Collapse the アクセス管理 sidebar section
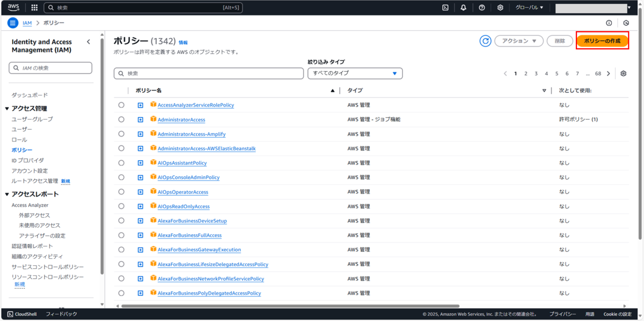Viewport: 644px width, 321px height. (x=7, y=109)
